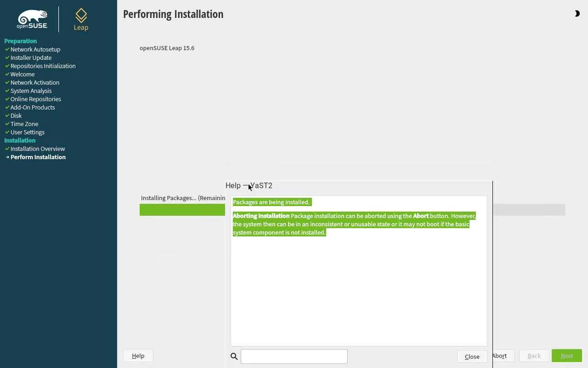The image size is (588, 368).
Task: Close the YaST2 help dialog
Action: pos(472,356)
